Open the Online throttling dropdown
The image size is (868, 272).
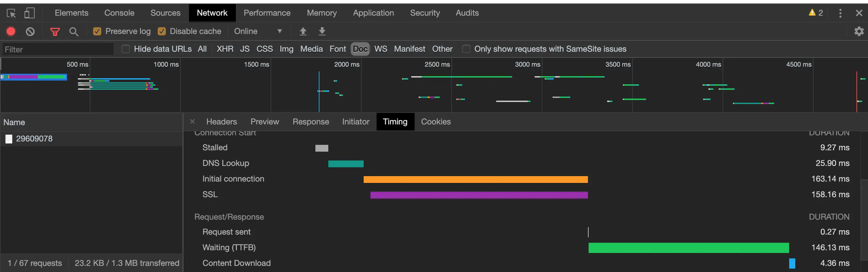click(x=258, y=31)
